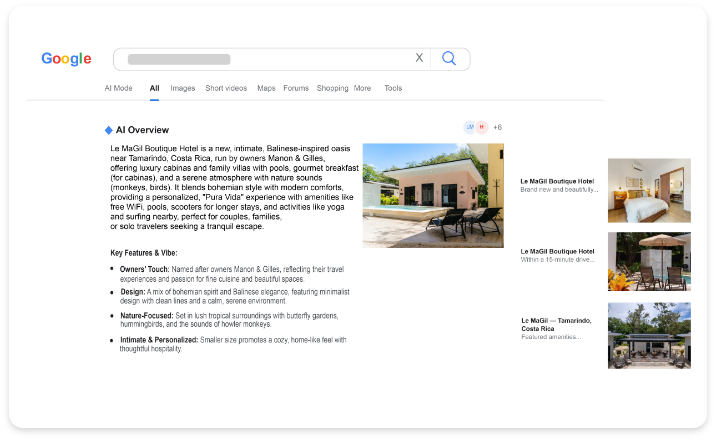Open the hotel bedroom thumbnail

tap(649, 190)
